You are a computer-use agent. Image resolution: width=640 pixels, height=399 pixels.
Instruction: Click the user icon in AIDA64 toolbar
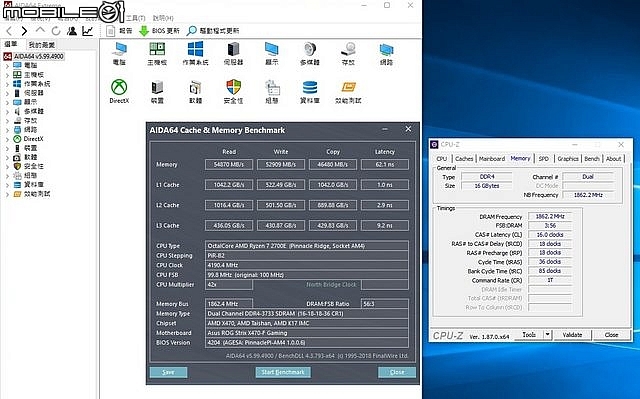[72, 31]
